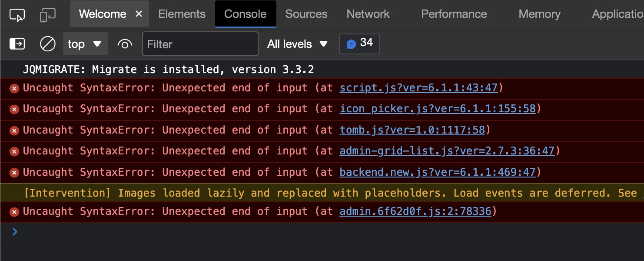
Task: Create a live expression with eye icon
Action: tap(125, 44)
